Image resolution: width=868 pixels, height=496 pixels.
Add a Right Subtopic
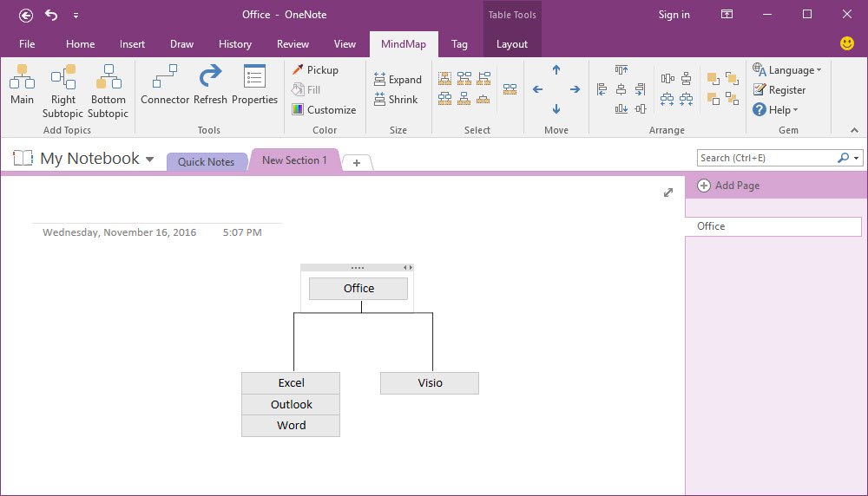(x=62, y=91)
